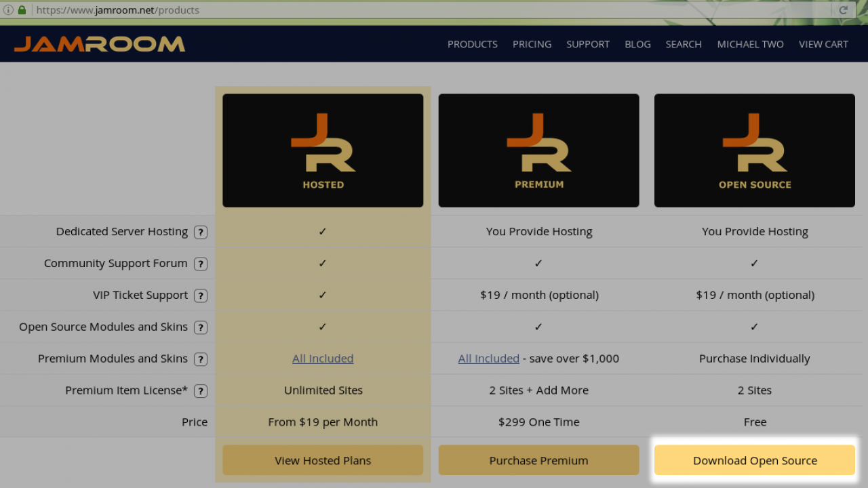Click the Jamroom logo in header
Screen dimensions: 868x488
[x=100, y=44]
